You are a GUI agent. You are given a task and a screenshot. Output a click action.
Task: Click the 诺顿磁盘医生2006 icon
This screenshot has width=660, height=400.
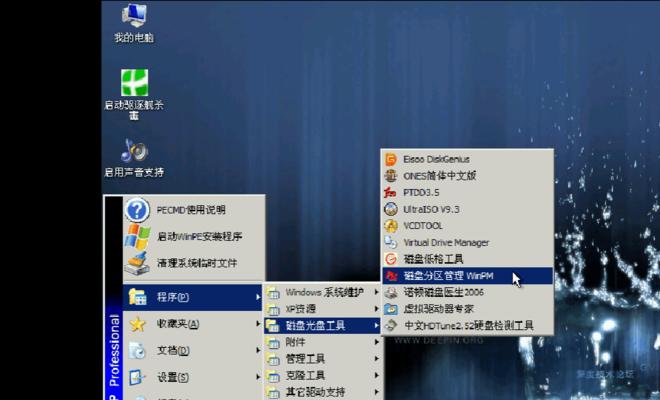(391, 292)
